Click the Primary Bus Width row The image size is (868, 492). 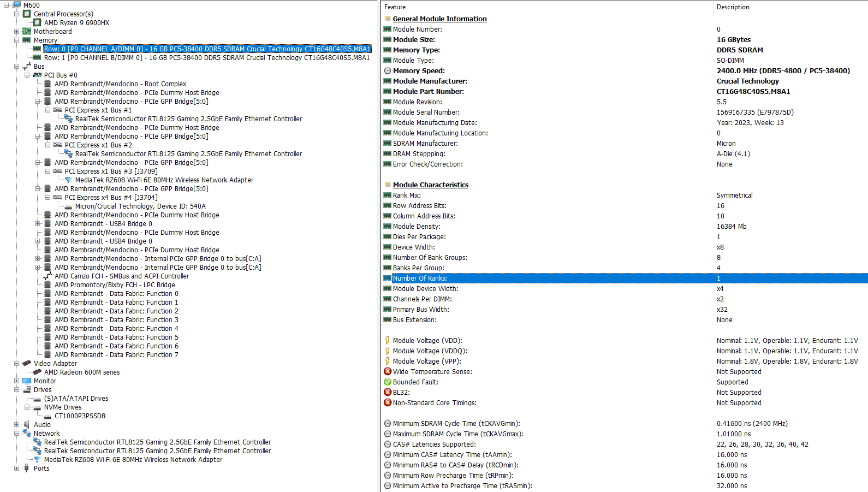pyautogui.click(x=625, y=309)
